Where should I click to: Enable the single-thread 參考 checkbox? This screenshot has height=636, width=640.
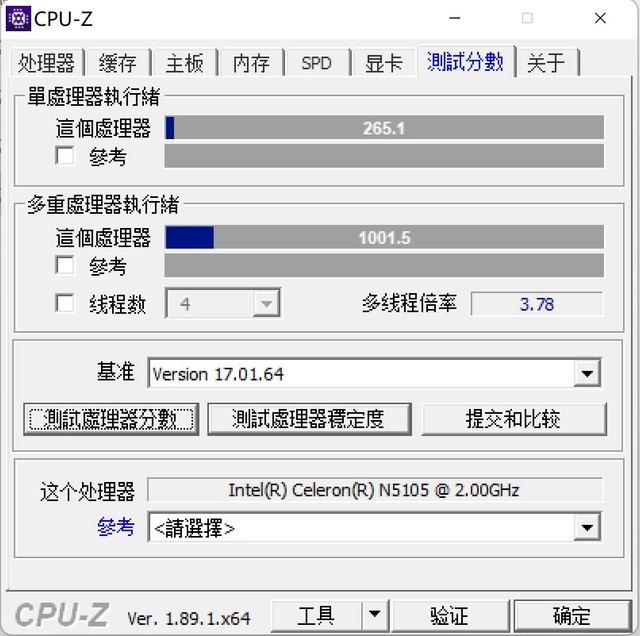coord(64,156)
